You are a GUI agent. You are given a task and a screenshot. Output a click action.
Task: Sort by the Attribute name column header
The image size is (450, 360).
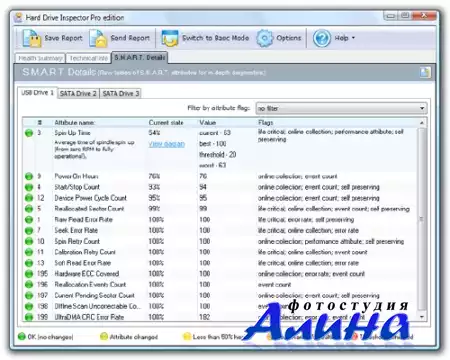(x=75, y=123)
